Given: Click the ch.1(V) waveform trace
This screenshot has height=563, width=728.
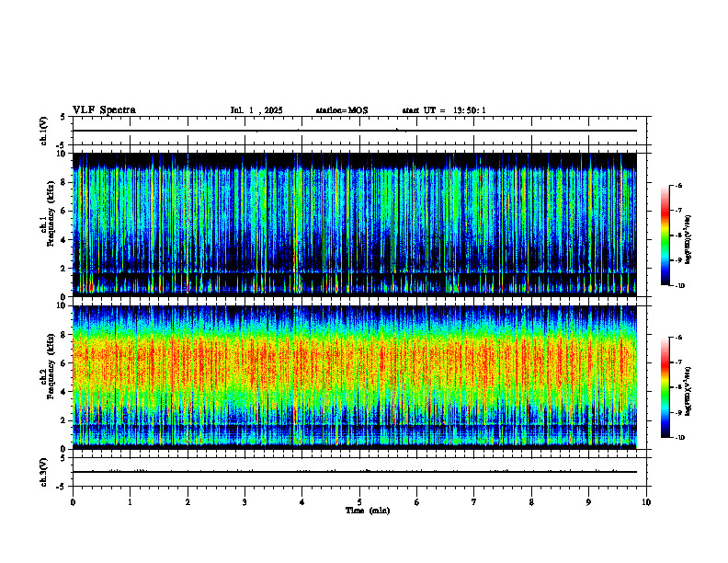Looking at the screenshot, I should (355, 131).
